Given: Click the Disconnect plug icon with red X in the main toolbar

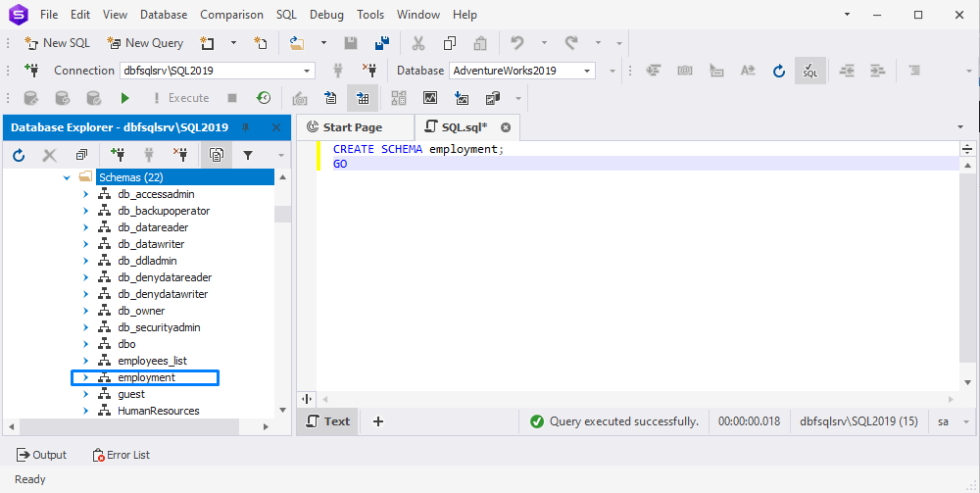Looking at the screenshot, I should click(x=368, y=70).
